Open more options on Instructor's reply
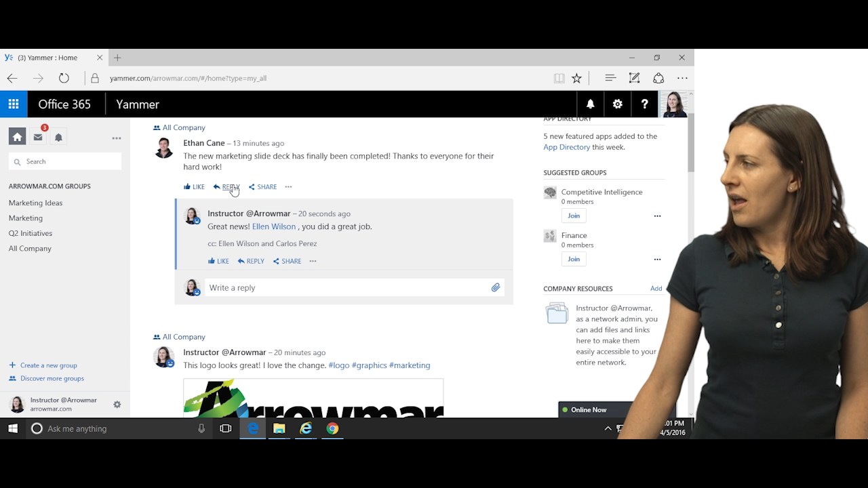This screenshot has height=488, width=868. pos(313,261)
